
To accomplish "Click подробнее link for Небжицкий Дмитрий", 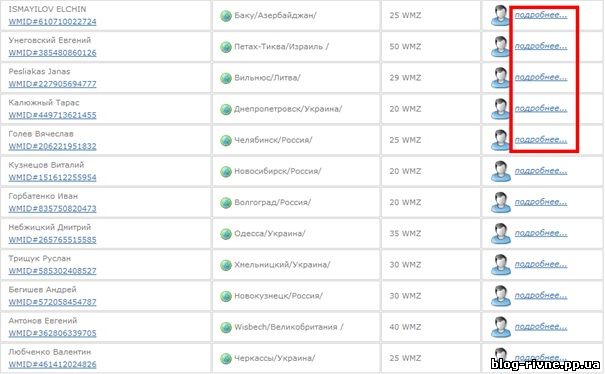I will coord(541,233).
